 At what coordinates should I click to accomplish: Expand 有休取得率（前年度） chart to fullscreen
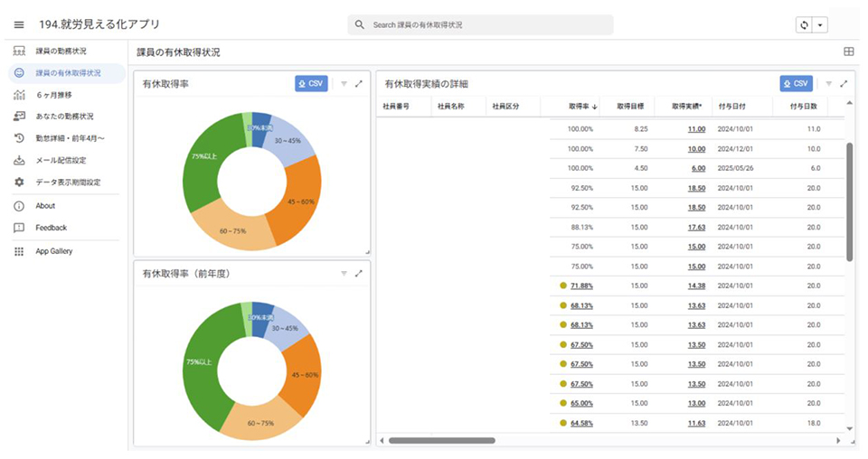(x=359, y=273)
